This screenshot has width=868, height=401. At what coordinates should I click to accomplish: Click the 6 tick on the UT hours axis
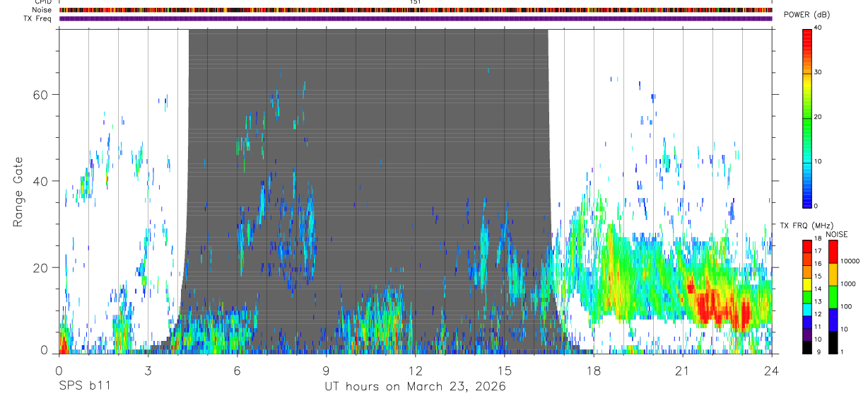(x=237, y=370)
